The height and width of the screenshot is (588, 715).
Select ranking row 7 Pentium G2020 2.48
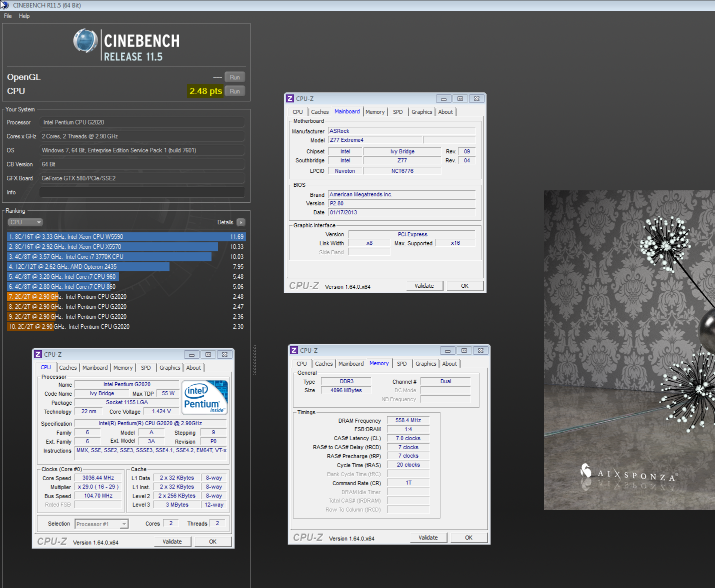click(x=126, y=297)
